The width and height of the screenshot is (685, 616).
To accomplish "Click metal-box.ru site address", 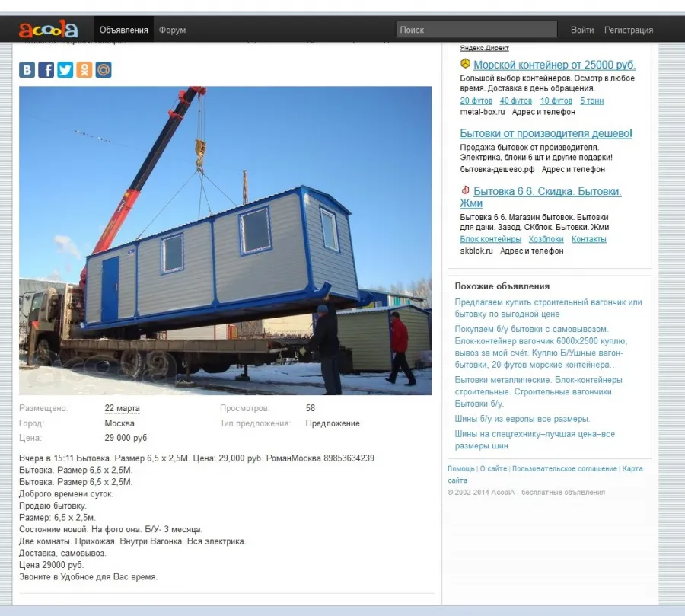I will click(483, 112).
